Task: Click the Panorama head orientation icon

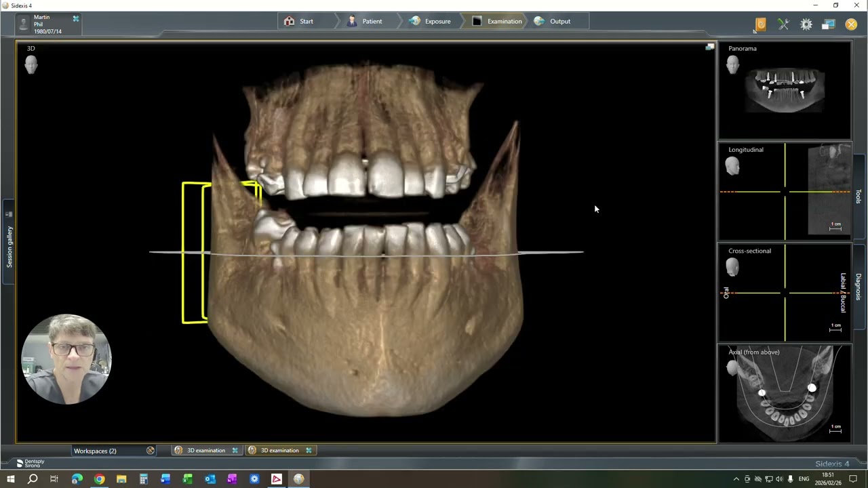Action: coord(732,65)
